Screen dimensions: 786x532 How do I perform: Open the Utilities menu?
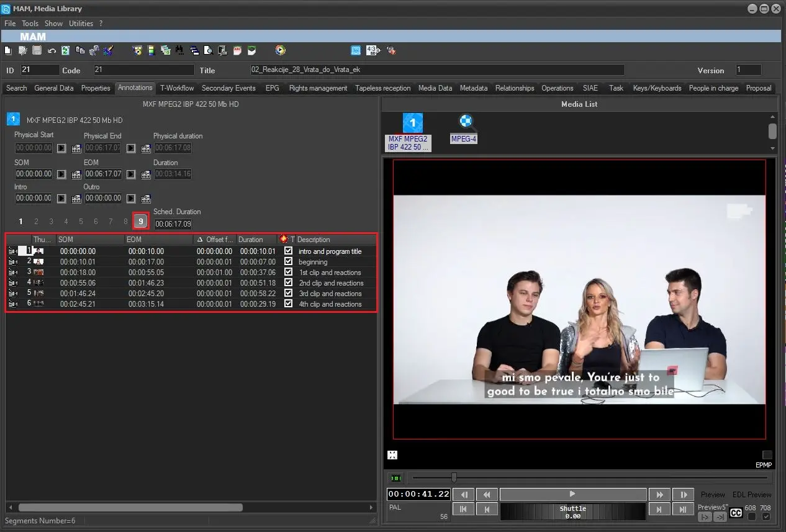(x=81, y=24)
